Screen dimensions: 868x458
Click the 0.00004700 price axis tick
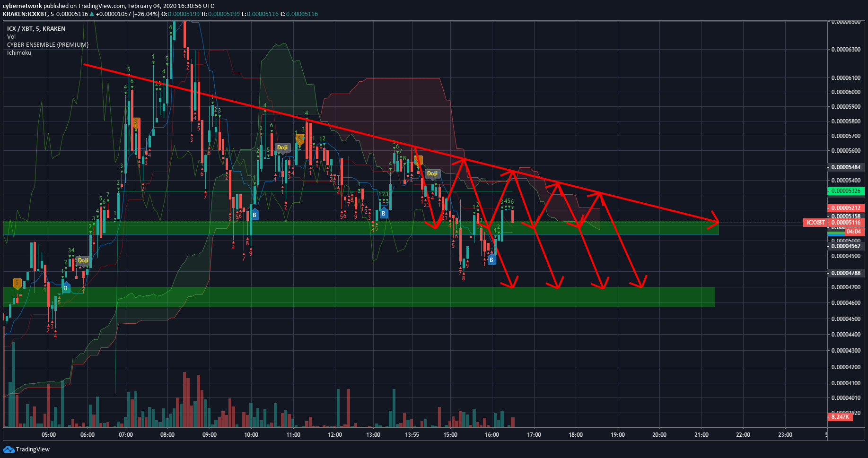click(846, 287)
